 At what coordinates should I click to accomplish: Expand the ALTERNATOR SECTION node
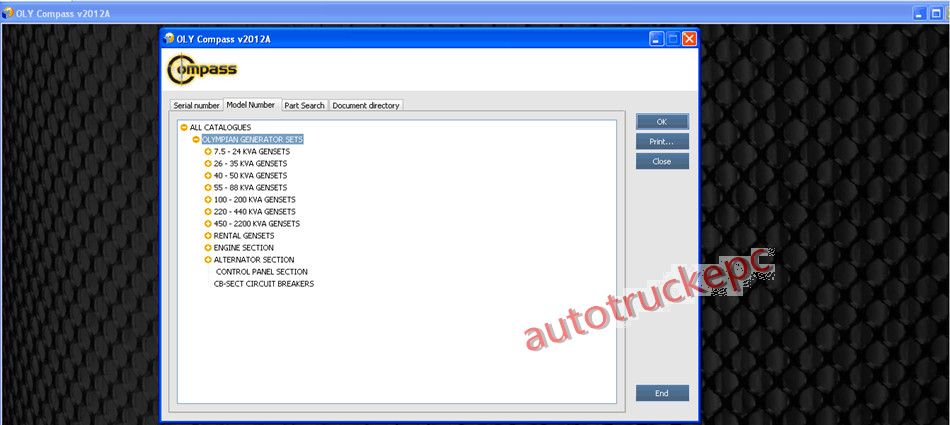tap(208, 260)
